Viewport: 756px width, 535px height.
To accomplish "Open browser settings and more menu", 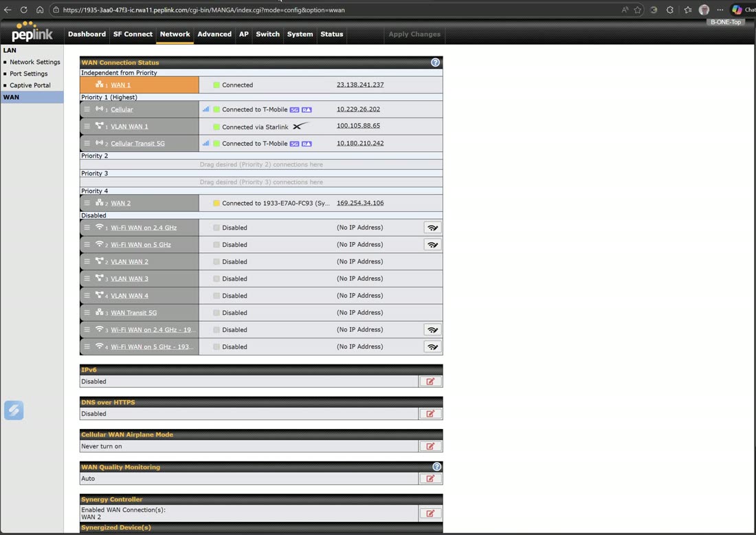I will click(720, 10).
